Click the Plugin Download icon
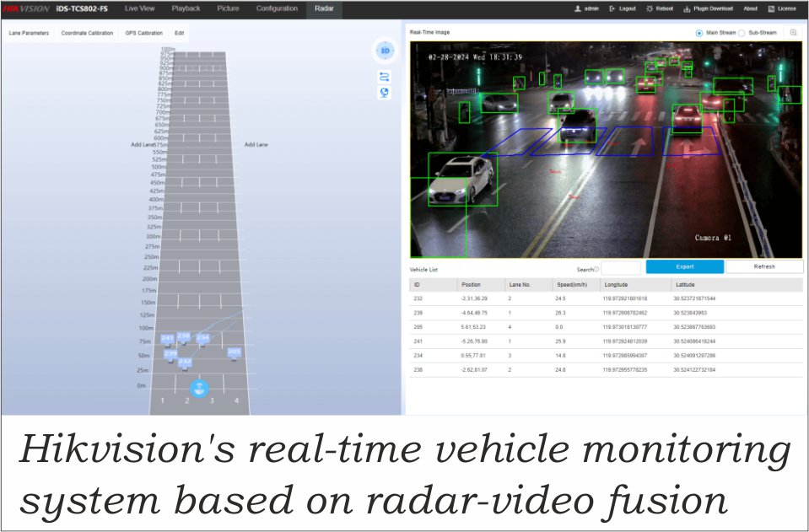The height and width of the screenshot is (532, 809). pos(687,8)
